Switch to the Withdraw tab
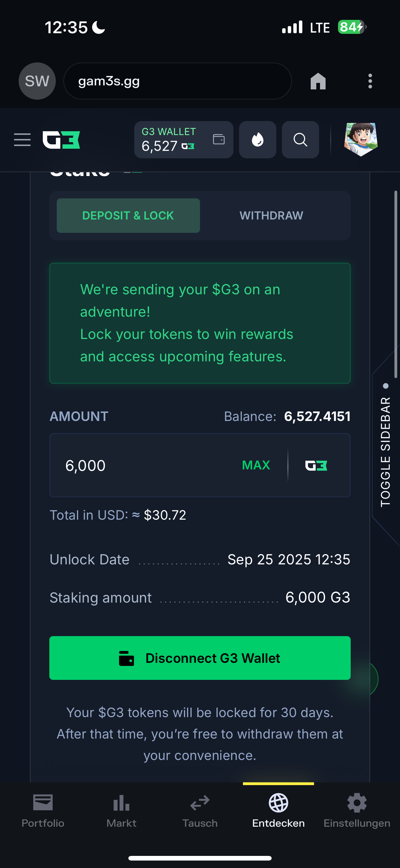 pos(271,216)
